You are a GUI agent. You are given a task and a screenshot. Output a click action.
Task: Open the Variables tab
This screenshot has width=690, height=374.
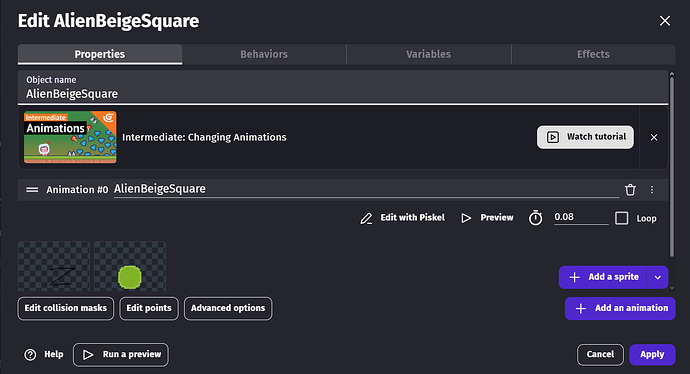pyautogui.click(x=429, y=54)
